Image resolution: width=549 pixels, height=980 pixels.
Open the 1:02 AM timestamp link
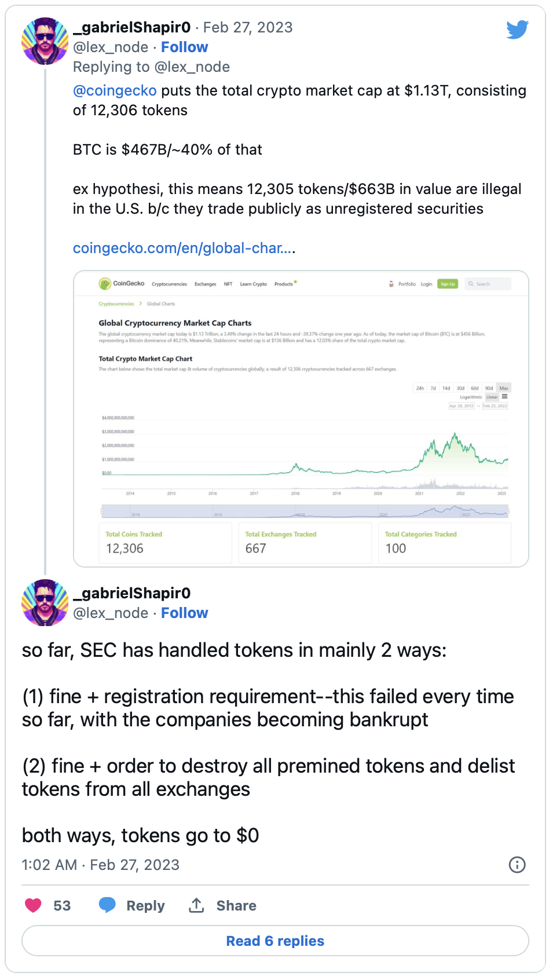[x=100, y=865]
